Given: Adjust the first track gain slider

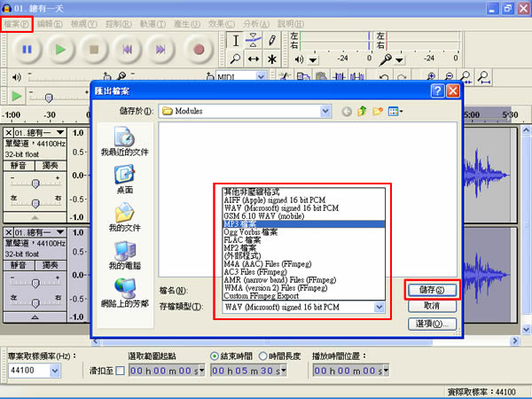Looking at the screenshot, I should pos(35,184).
